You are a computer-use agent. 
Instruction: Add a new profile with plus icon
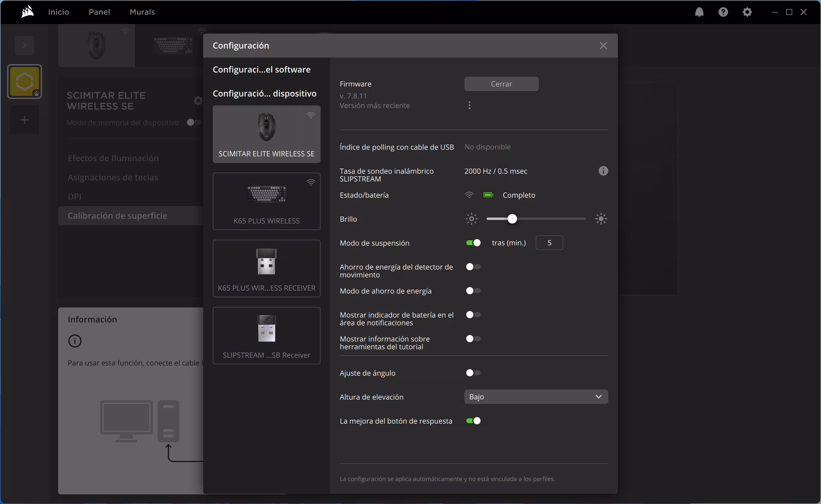[x=24, y=120]
